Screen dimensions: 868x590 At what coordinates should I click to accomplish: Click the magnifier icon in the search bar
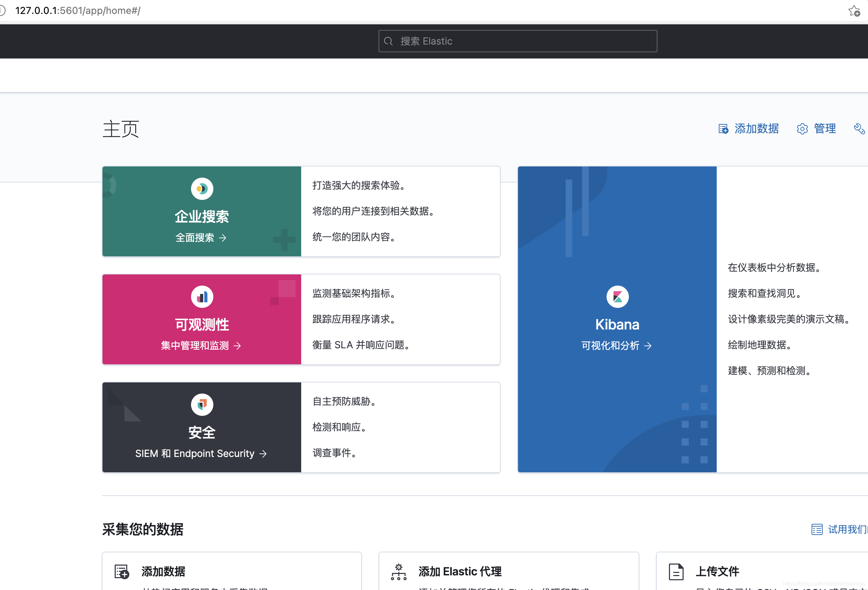pyautogui.click(x=388, y=41)
